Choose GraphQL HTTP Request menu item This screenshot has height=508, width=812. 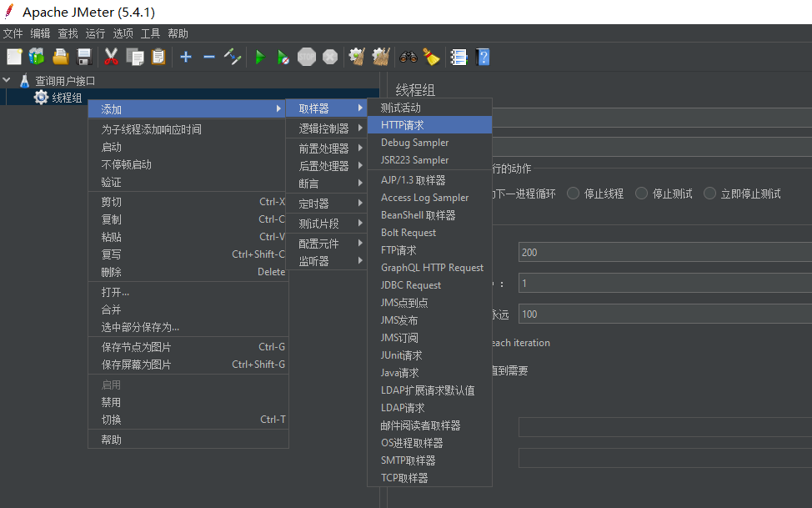[x=429, y=268]
